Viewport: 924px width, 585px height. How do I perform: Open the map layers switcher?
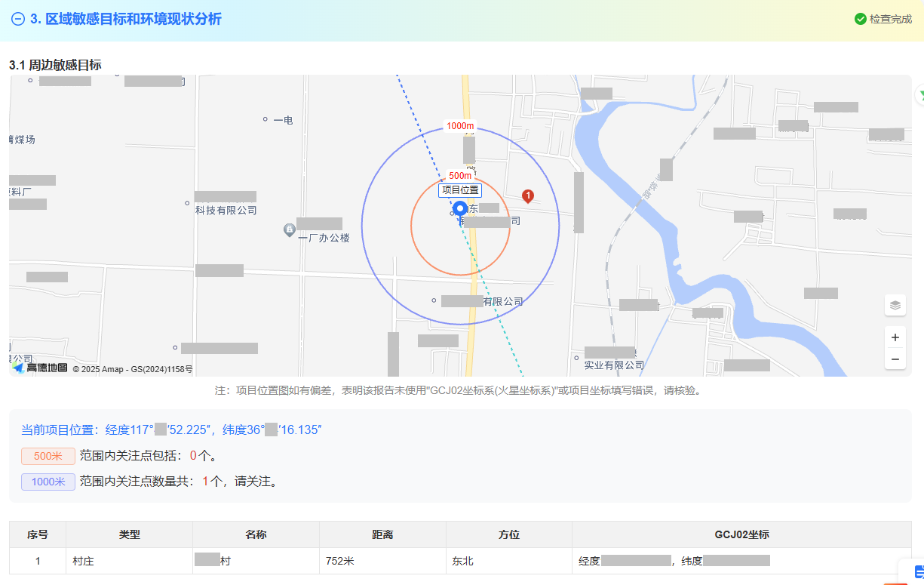[x=895, y=305]
